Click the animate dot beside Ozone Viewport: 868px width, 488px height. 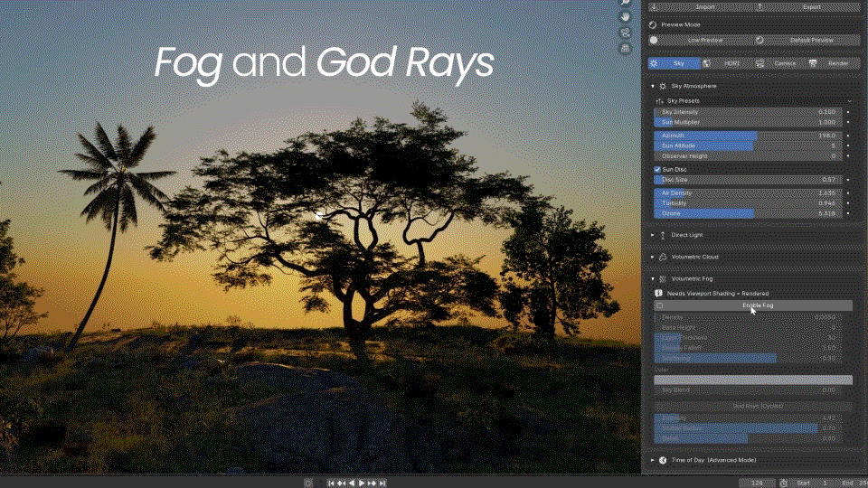pyautogui.click(x=848, y=213)
